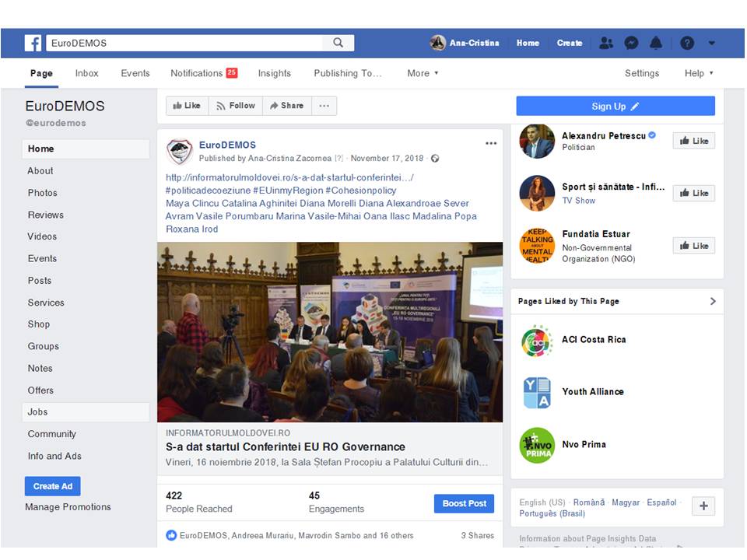Switch to the Inbox tab
The height and width of the screenshot is (560, 747).
(86, 73)
